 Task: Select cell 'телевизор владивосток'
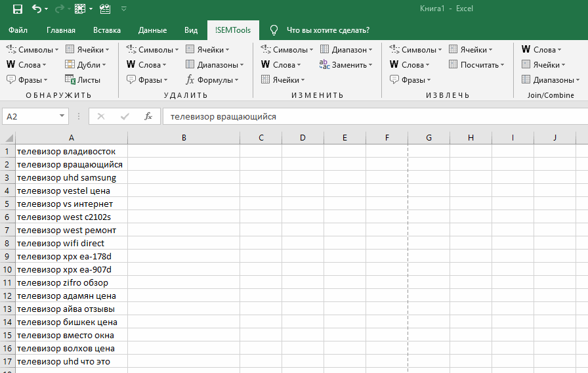[72, 151]
